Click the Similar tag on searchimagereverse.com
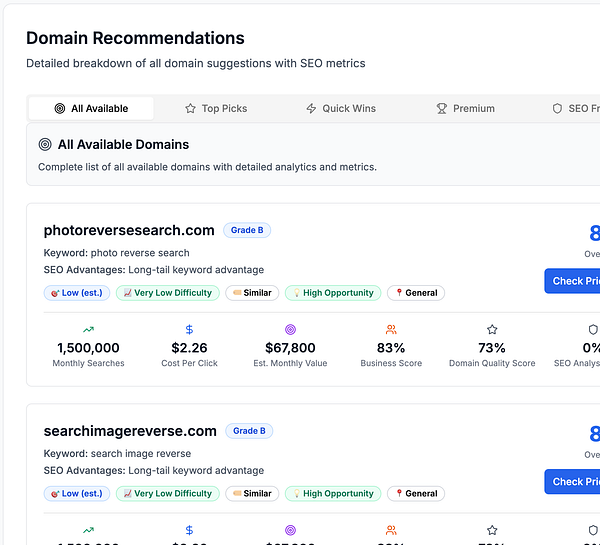The width and height of the screenshot is (600, 545). pyautogui.click(x=252, y=493)
